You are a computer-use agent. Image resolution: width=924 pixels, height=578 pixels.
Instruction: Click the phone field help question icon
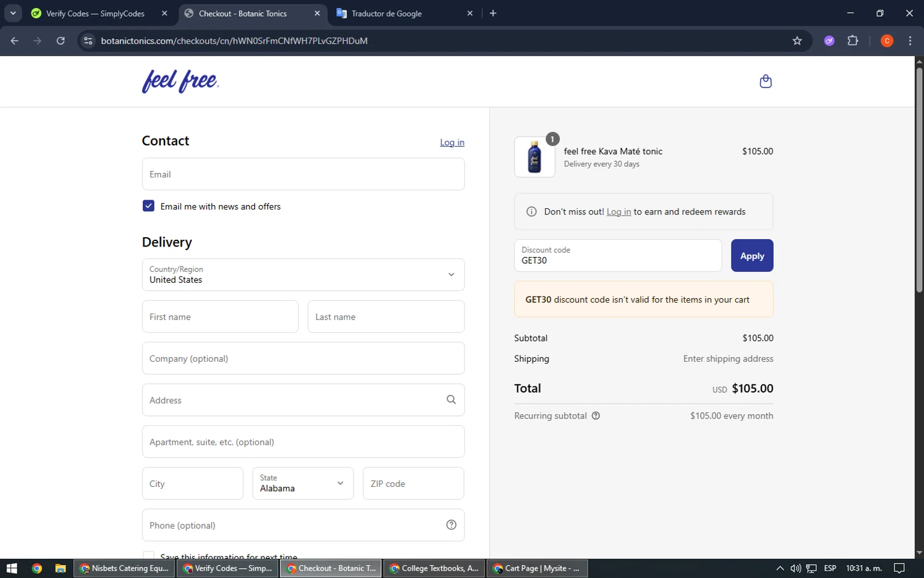[451, 525]
